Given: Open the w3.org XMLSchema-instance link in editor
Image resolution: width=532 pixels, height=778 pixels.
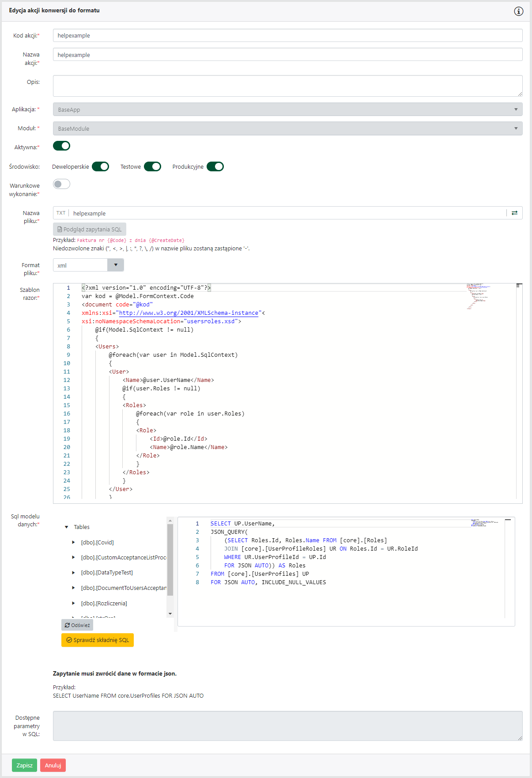Looking at the screenshot, I should [x=189, y=313].
